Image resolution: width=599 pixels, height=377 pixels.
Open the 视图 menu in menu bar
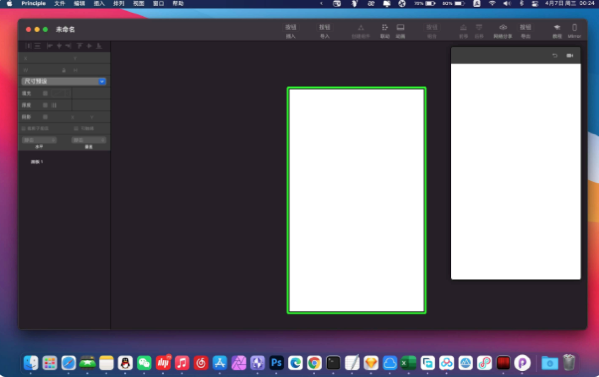(138, 3)
